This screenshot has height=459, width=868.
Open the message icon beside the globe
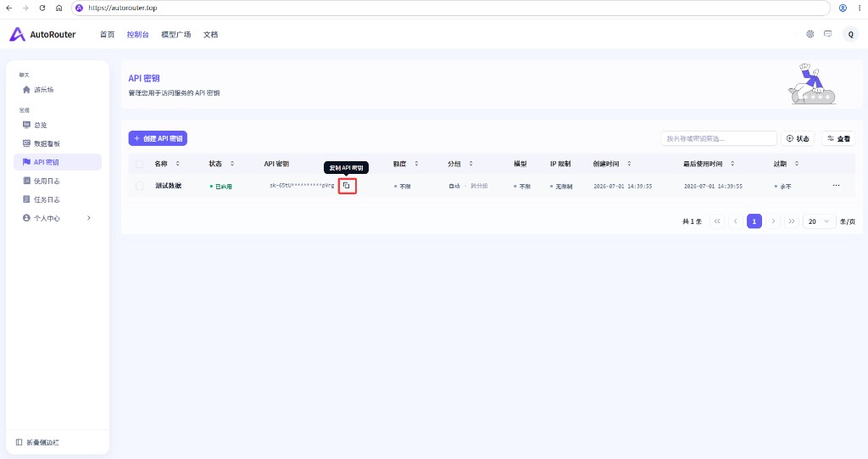tap(827, 34)
